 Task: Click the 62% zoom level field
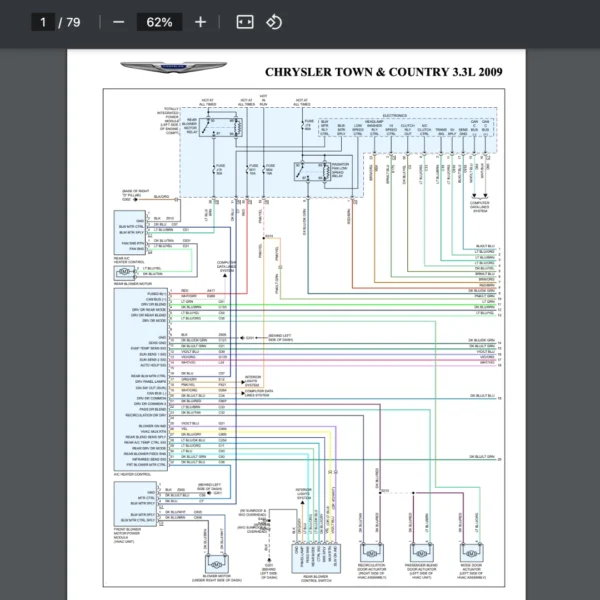pyautogui.click(x=159, y=22)
